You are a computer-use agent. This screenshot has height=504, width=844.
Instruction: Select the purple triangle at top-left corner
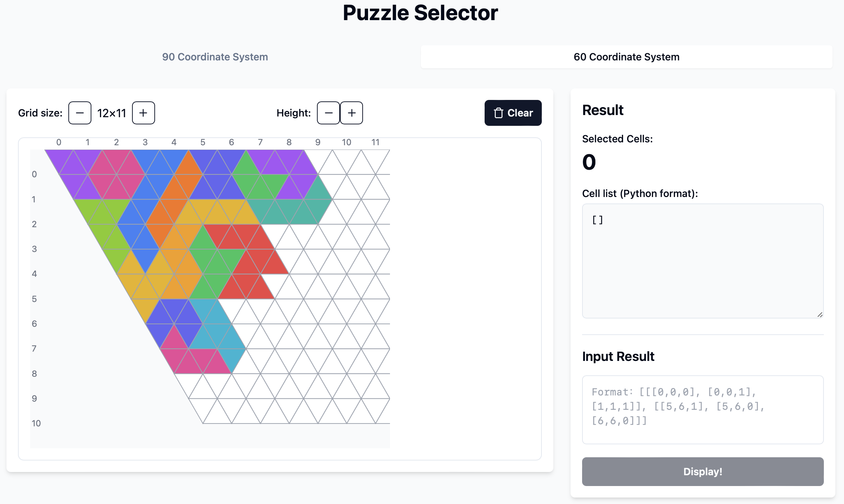pyautogui.click(x=59, y=157)
